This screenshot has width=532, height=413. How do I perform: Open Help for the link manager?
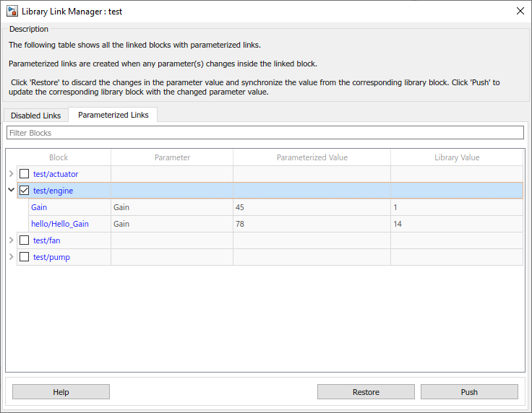tap(61, 392)
